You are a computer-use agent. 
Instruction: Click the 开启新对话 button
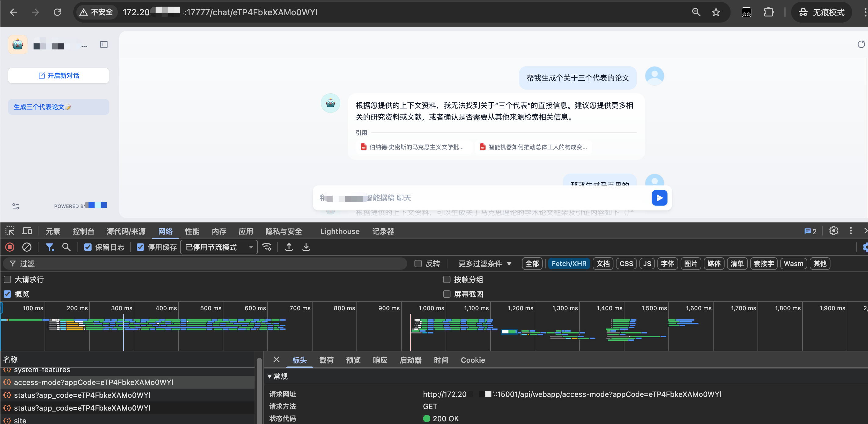(59, 75)
